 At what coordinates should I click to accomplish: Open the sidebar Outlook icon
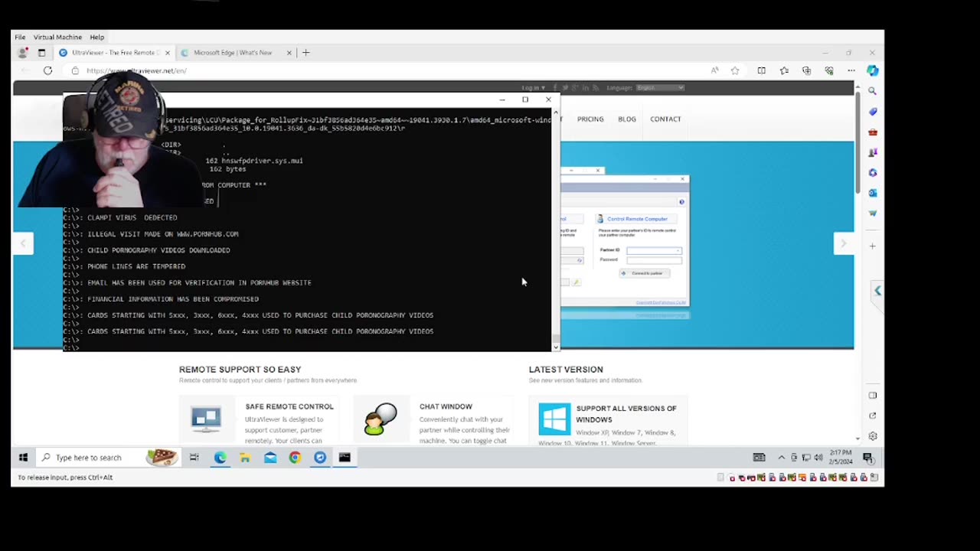tap(872, 193)
